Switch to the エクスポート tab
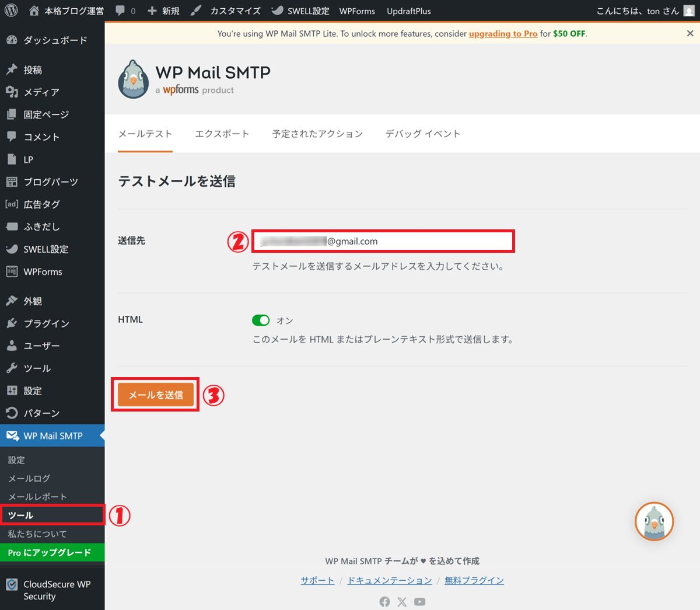 click(x=222, y=134)
